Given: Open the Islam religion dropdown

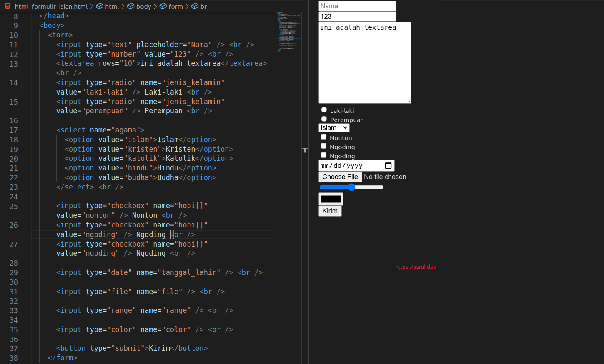Looking at the screenshot, I should pos(334,128).
